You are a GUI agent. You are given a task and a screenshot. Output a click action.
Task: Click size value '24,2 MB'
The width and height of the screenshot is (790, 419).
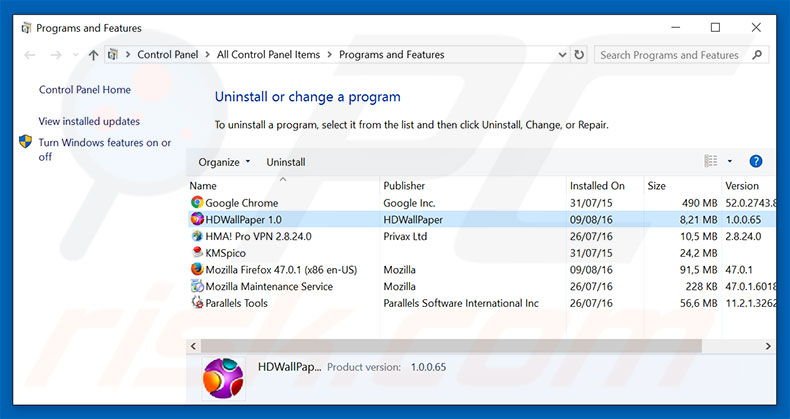[x=698, y=253]
